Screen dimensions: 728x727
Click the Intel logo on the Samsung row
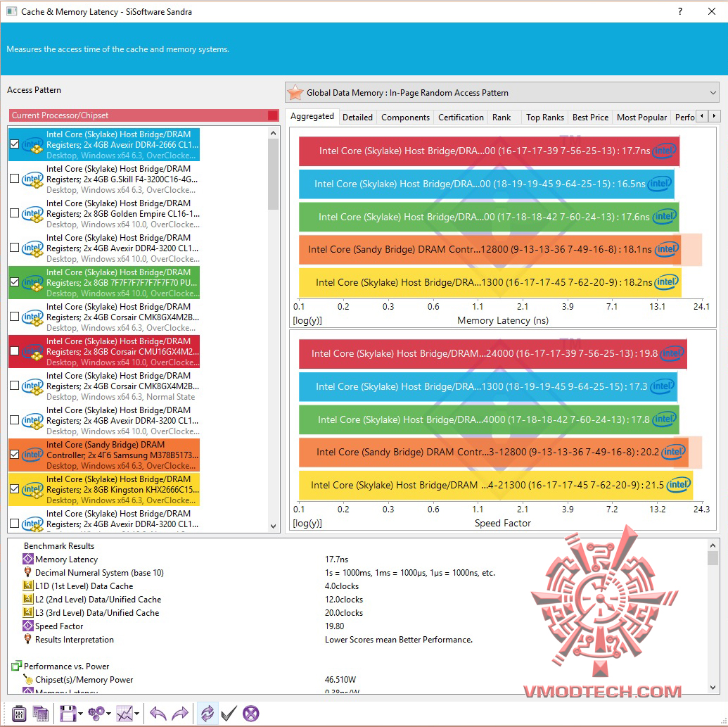32,455
